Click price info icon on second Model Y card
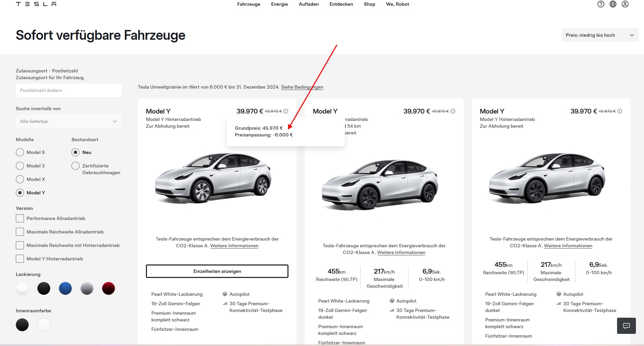The height and width of the screenshot is (346, 644). [453, 111]
